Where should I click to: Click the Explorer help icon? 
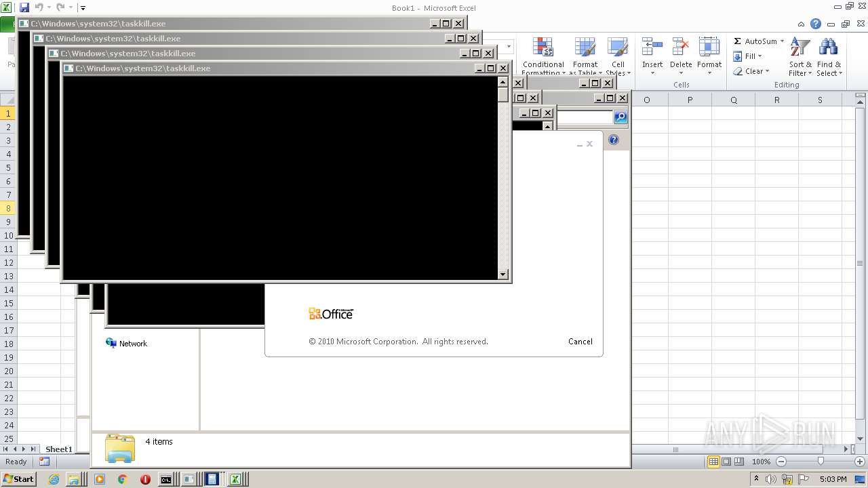click(614, 140)
